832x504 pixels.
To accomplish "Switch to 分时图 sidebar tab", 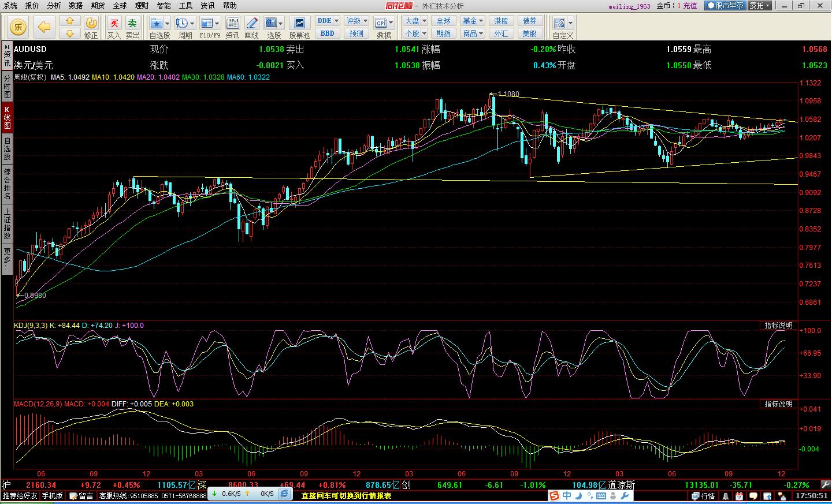I will [x=7, y=87].
